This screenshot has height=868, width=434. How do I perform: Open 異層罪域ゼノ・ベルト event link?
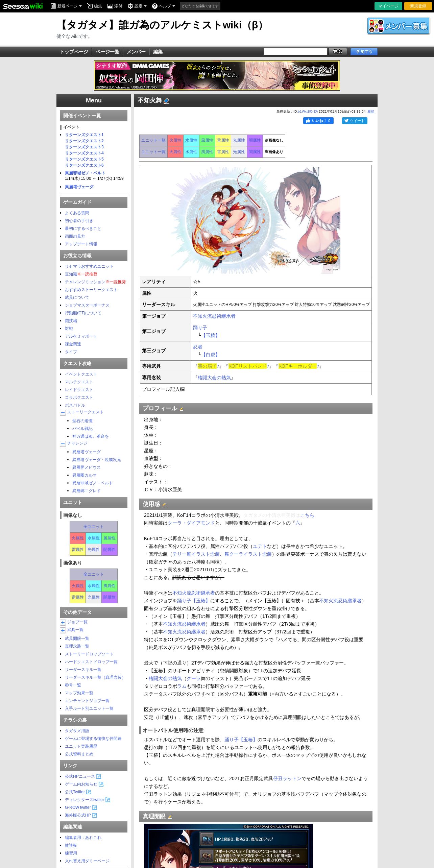pyautogui.click(x=85, y=173)
